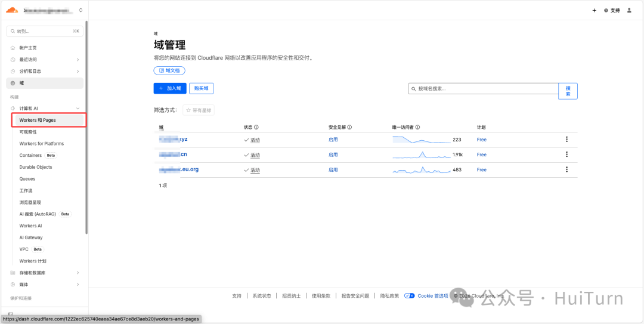The height and width of the screenshot is (324, 644).
Task: Click Free plan link in .cn row
Action: [x=481, y=155]
